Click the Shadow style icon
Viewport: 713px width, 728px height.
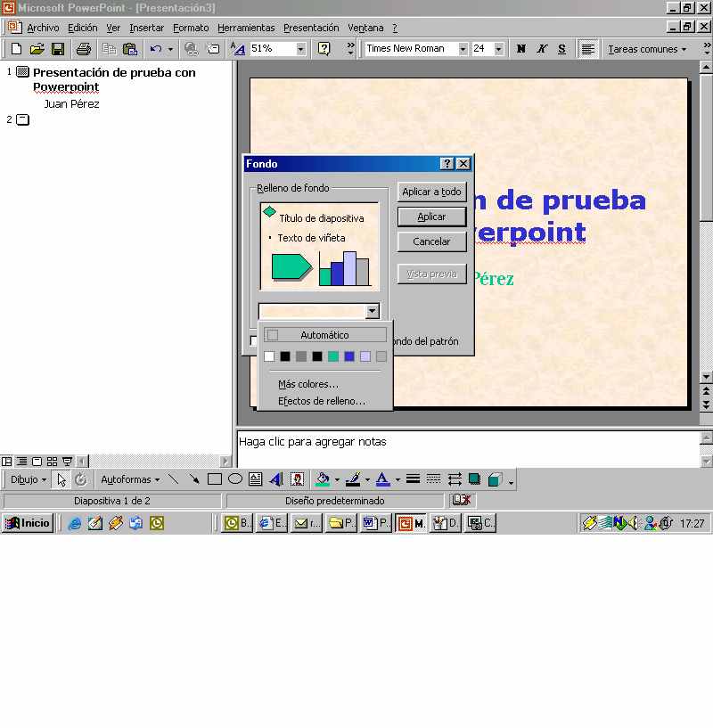475,479
